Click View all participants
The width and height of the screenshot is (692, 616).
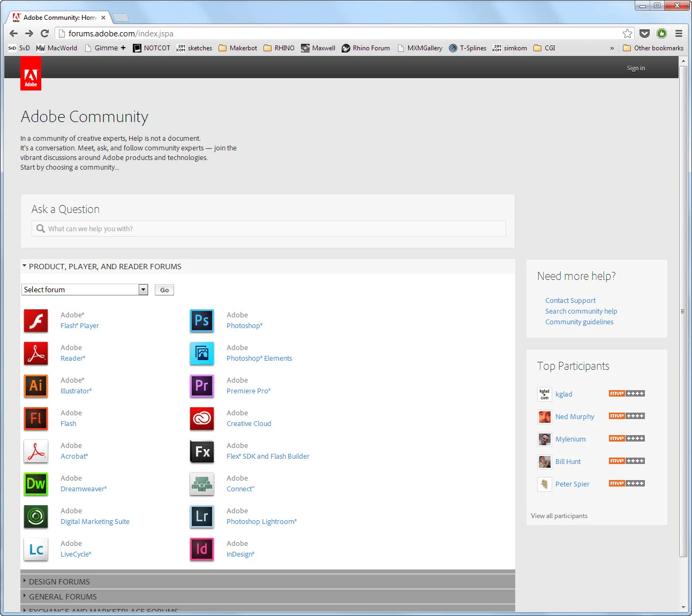coord(559,516)
